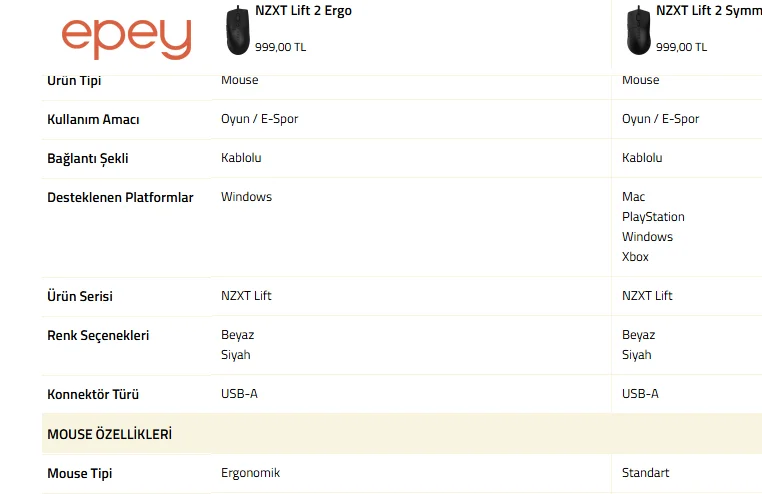This screenshot has height=494, width=762.
Task: Select the Kullanım Amacı row label
Action: (93, 119)
